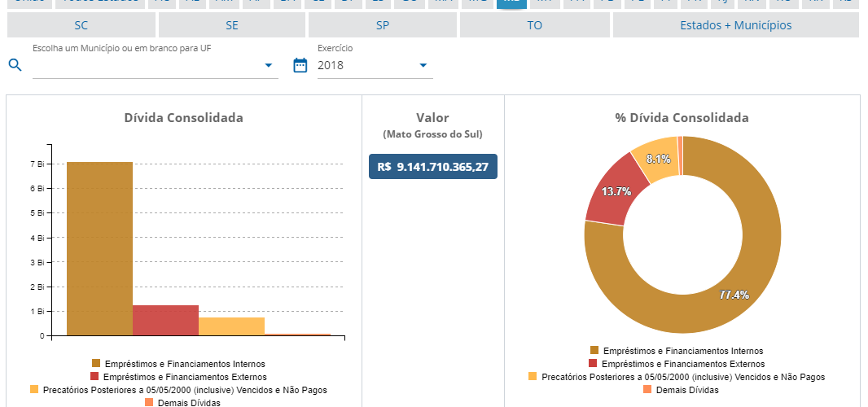This screenshot has width=868, height=407.
Task: Select the SE state tab
Action: 232,25
